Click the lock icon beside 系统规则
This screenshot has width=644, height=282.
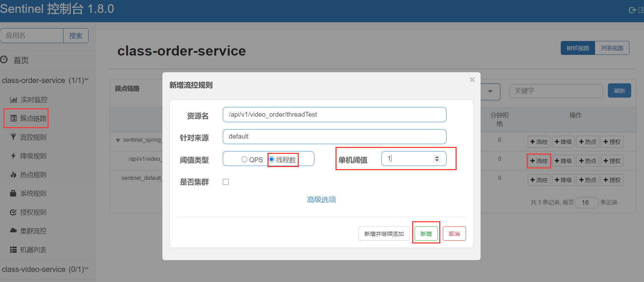(x=13, y=193)
